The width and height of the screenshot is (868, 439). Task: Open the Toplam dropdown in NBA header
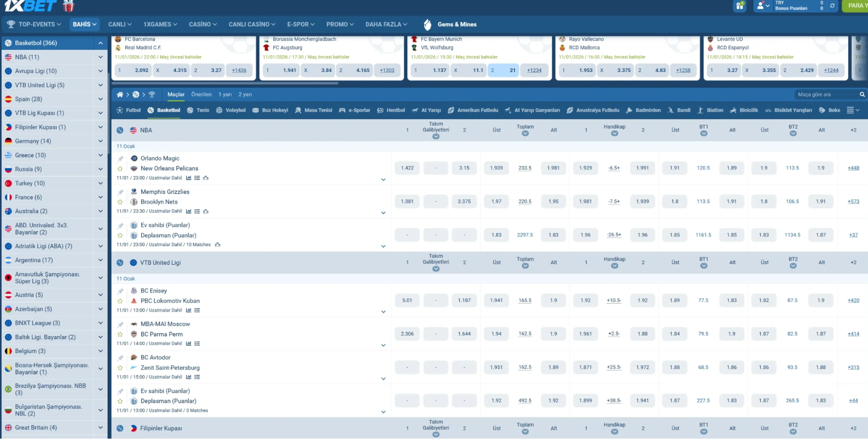[525, 134]
